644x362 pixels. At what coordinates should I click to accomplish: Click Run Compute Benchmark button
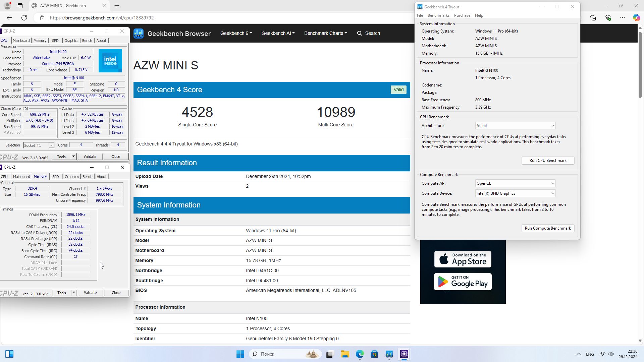pyautogui.click(x=548, y=228)
